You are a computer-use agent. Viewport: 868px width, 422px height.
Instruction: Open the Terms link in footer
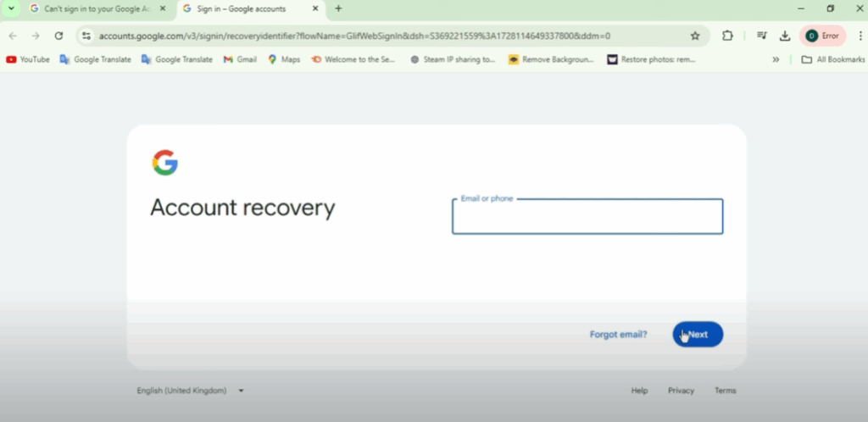pyautogui.click(x=726, y=391)
